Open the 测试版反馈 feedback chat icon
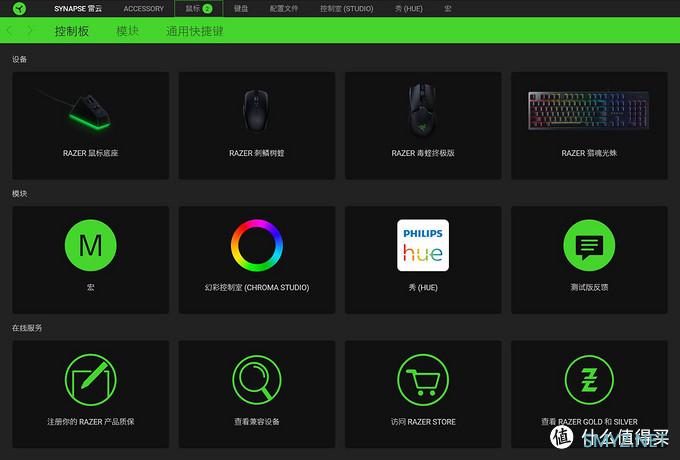Screen dimensions: 680x460 click(x=589, y=245)
